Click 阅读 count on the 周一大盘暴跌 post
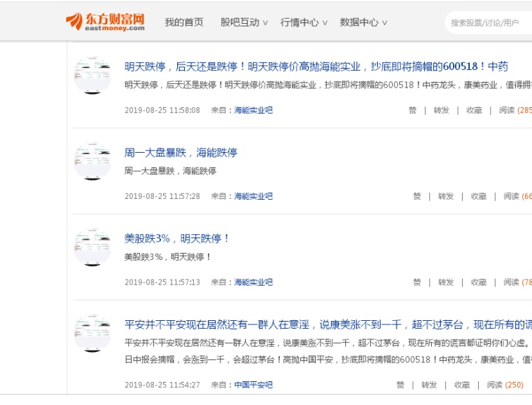The width and height of the screenshot is (532, 405). click(x=517, y=196)
